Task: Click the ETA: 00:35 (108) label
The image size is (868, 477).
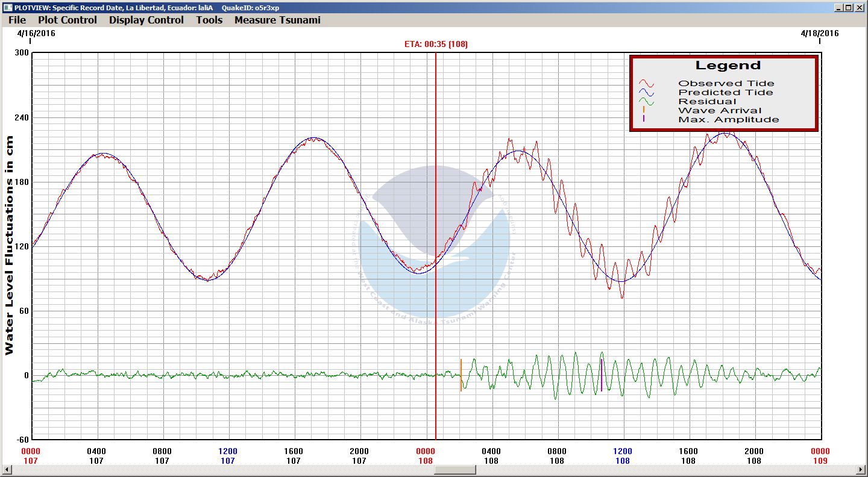Action: 436,44
